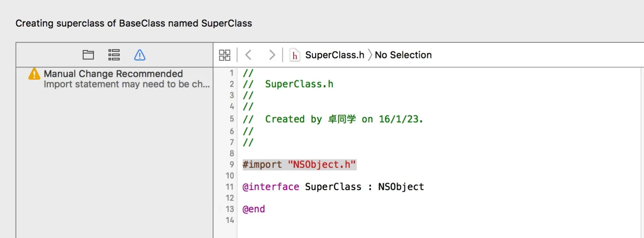Screen dimensions: 644x238
Task: Click line number 9 in gutter
Action: click(232, 164)
